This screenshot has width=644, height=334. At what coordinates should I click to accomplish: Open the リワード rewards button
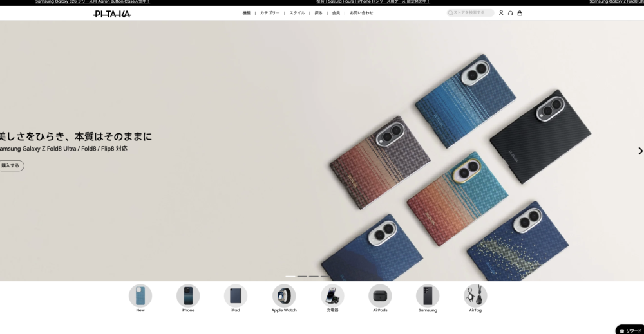pyautogui.click(x=630, y=330)
